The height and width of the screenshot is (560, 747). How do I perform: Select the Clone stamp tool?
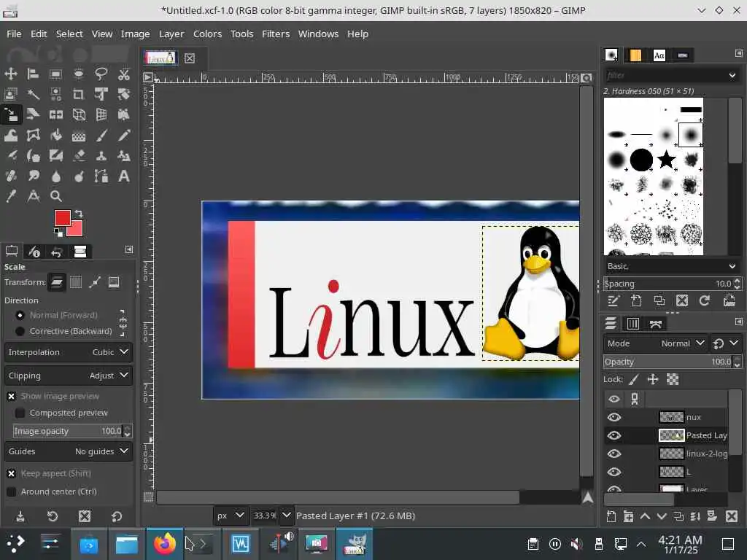coord(101,156)
